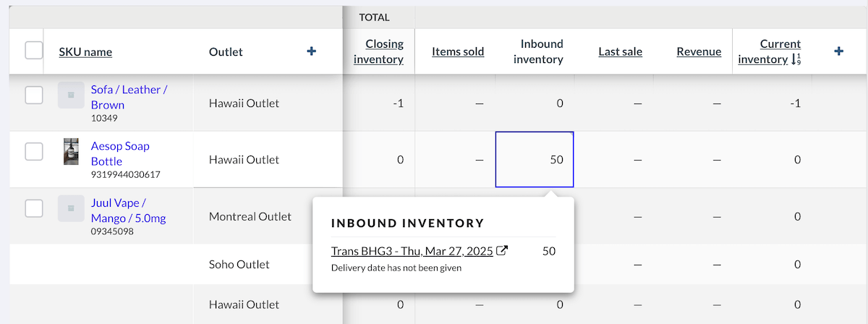Click the sort icon on Current inventory
Viewport: 868px width, 324px height.
coord(796,59)
